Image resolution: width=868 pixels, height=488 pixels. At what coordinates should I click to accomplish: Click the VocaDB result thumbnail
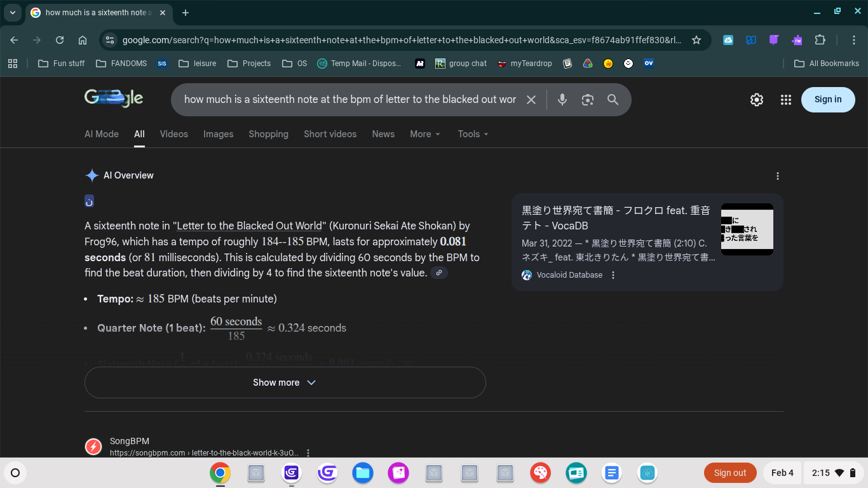747,229
